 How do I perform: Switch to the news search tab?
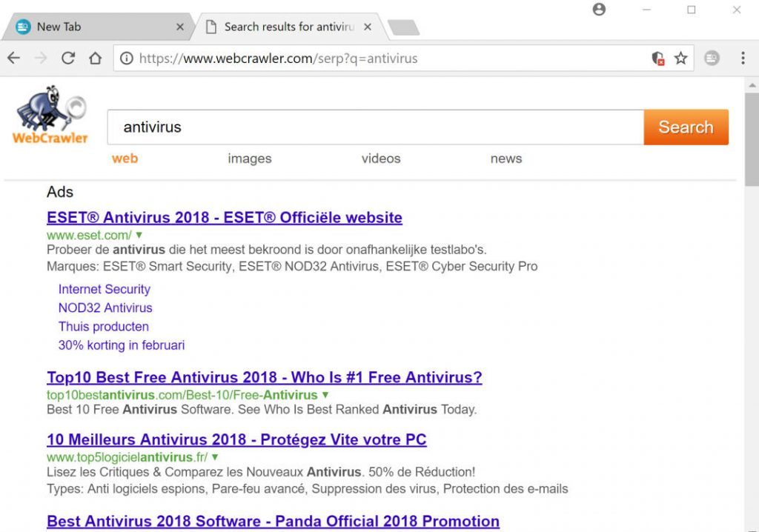pyautogui.click(x=506, y=158)
